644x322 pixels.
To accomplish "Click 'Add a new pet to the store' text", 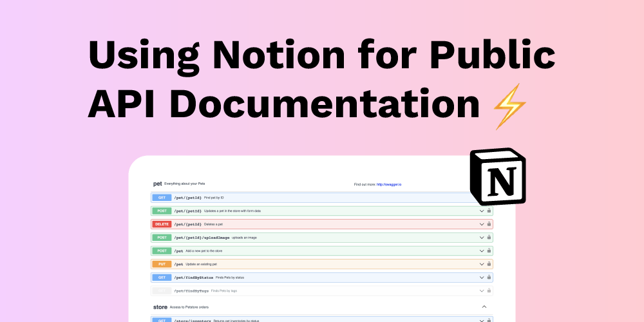I will 204,251.
